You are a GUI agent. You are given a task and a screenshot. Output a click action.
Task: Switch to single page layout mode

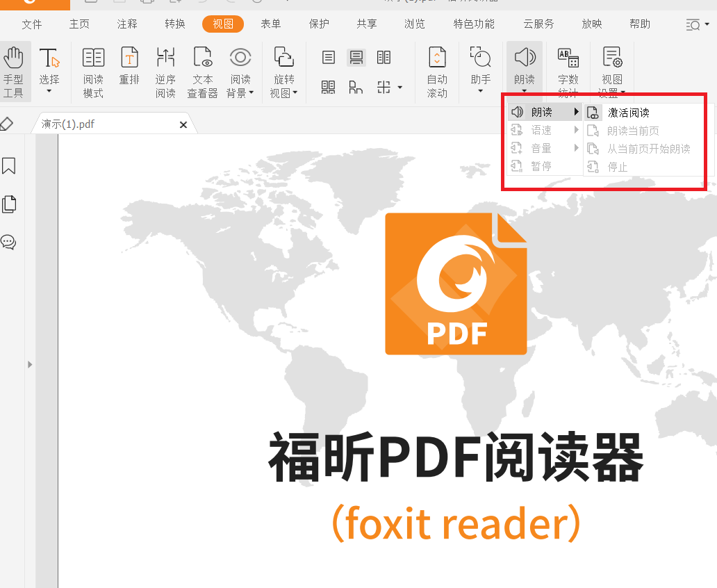click(328, 58)
